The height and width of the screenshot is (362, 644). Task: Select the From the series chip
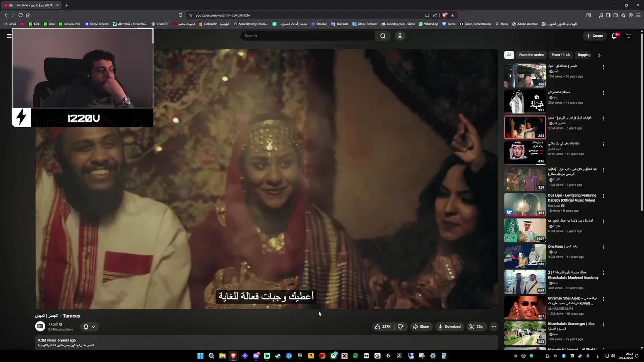point(531,55)
